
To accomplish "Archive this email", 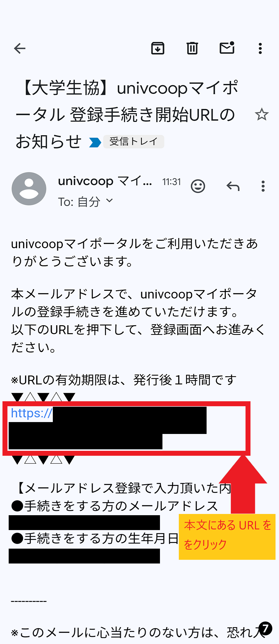I will coord(158,48).
